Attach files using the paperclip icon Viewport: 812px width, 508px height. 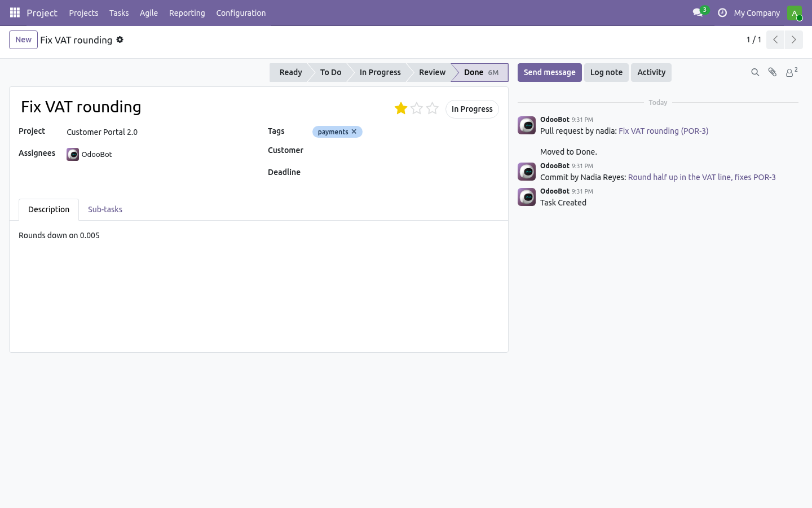point(773,72)
